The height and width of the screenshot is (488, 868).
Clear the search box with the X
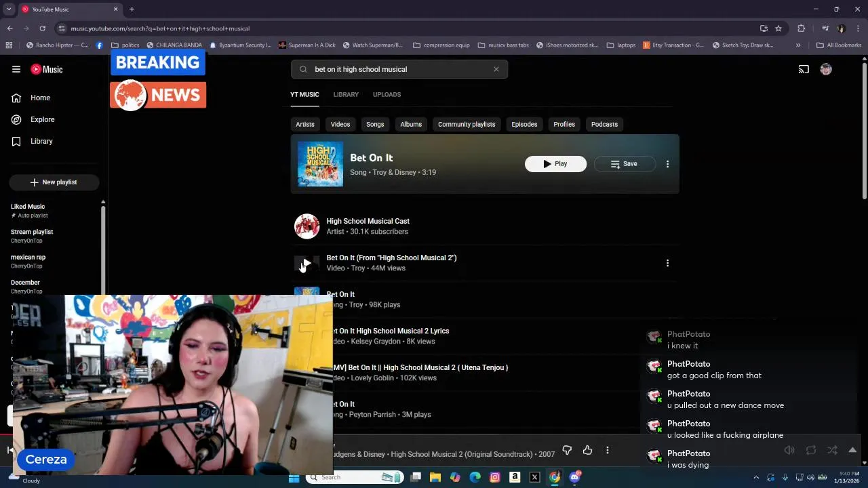(x=496, y=69)
